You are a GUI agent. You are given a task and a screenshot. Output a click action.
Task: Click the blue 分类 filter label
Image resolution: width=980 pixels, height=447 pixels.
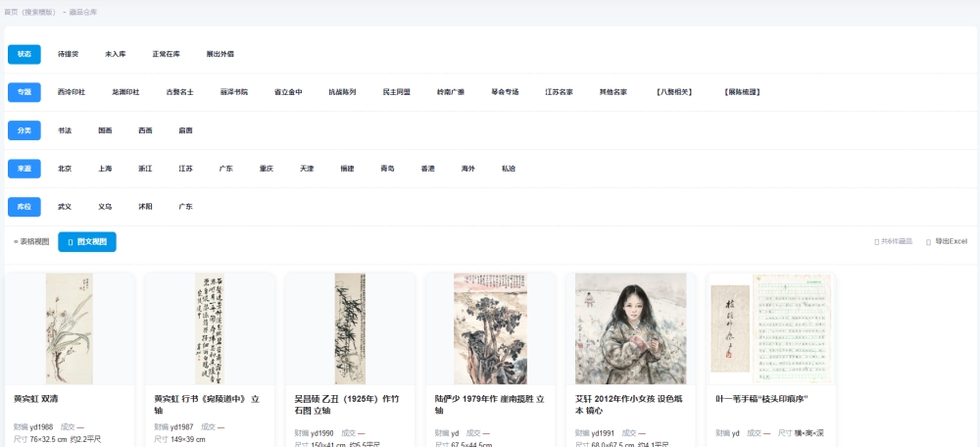click(x=24, y=130)
